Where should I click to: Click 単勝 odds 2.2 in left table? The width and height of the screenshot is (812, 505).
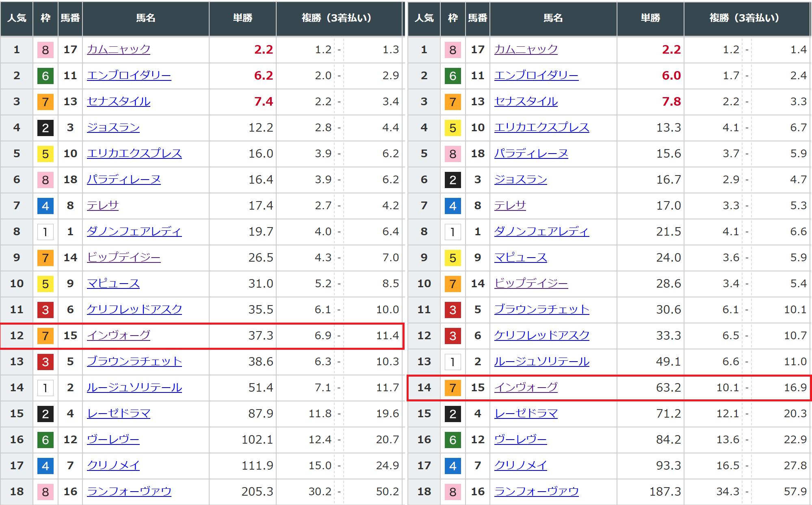pyautogui.click(x=263, y=50)
